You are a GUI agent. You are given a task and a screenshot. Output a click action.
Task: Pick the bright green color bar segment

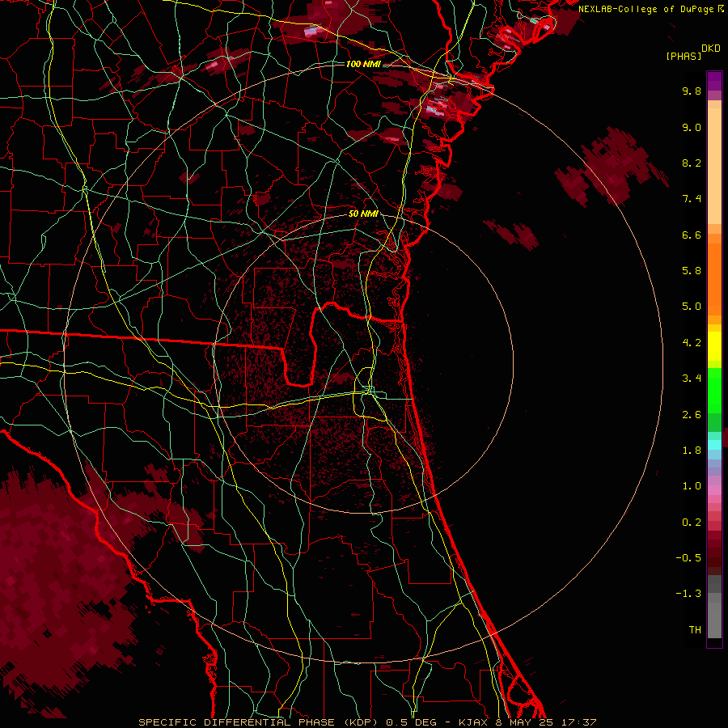tap(714, 390)
